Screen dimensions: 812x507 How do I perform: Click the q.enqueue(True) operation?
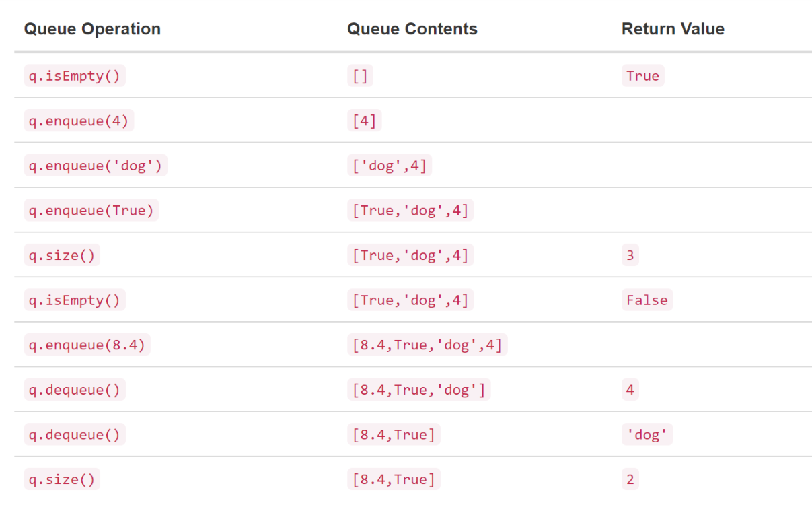91,210
